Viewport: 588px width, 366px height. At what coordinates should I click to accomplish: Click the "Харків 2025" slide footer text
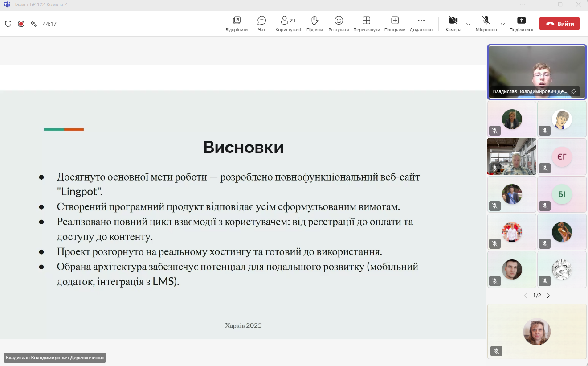pos(243,325)
